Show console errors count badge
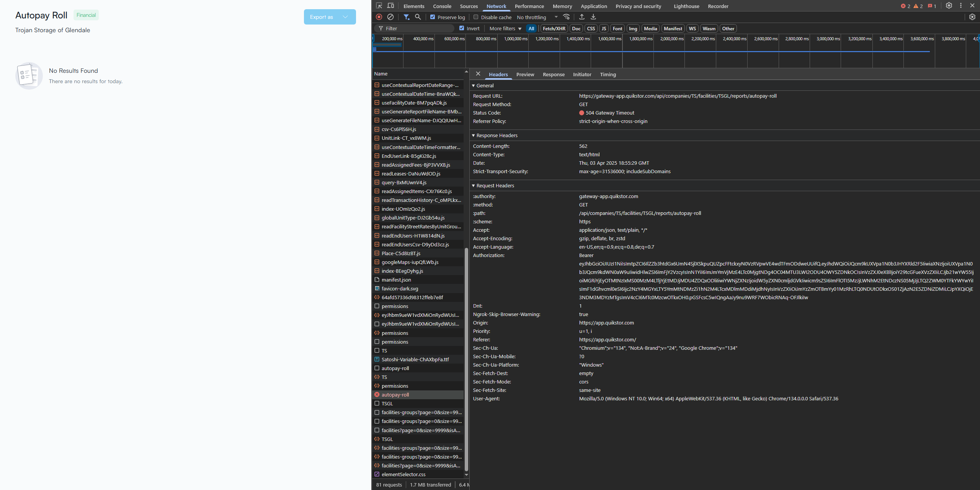This screenshot has width=980, height=490. [x=905, y=6]
